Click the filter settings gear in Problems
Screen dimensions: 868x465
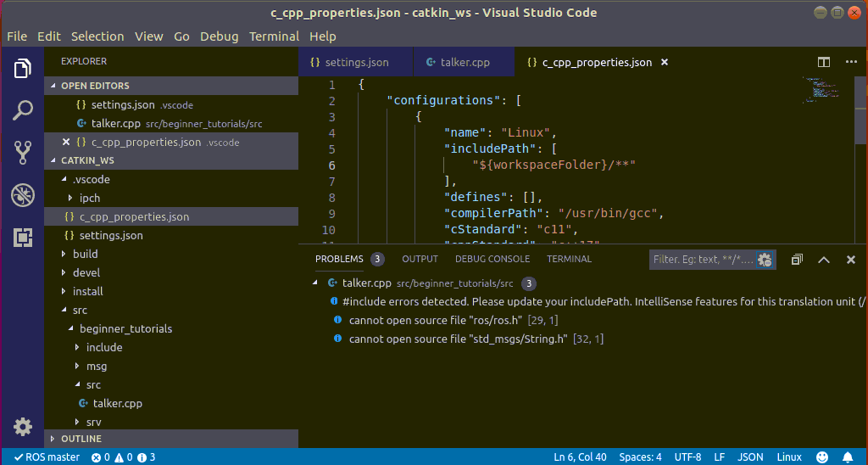[765, 260]
